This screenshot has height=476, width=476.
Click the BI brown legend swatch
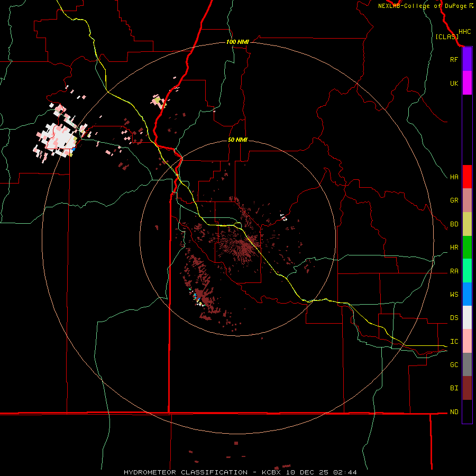(x=467, y=388)
